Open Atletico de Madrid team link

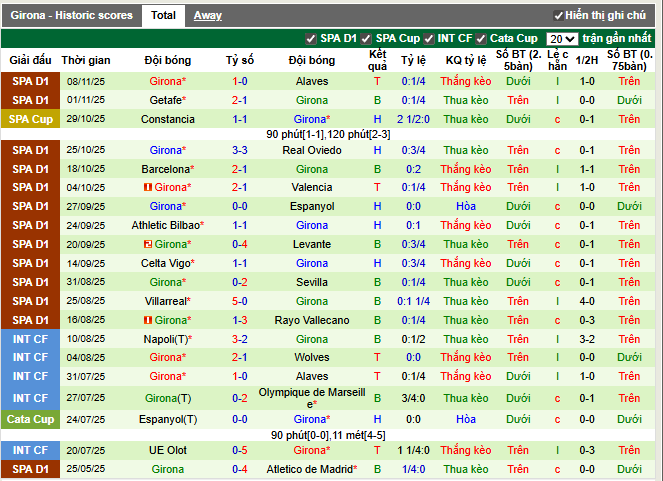click(x=310, y=469)
